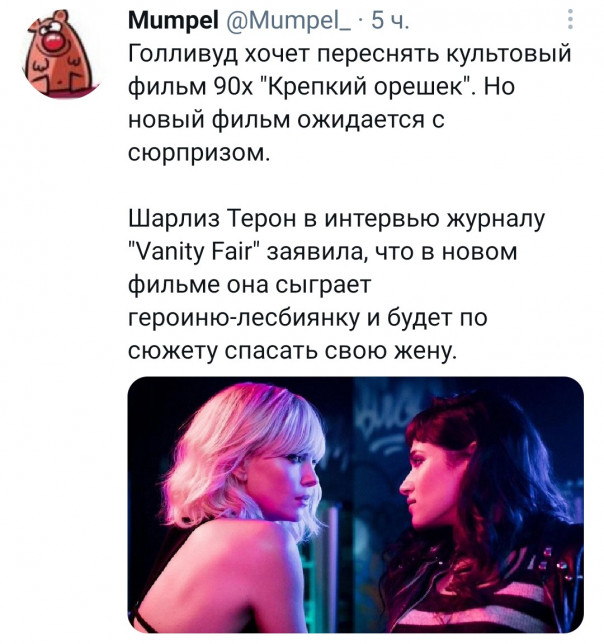Image resolution: width=604 pixels, height=644 pixels.
Task: Click the Mumpel cartoon pig avatar
Action: click(x=59, y=53)
